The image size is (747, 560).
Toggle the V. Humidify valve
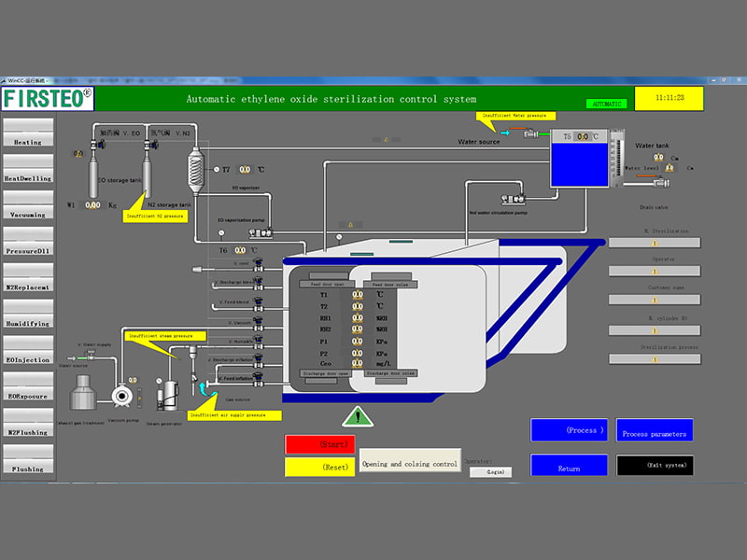point(259,342)
